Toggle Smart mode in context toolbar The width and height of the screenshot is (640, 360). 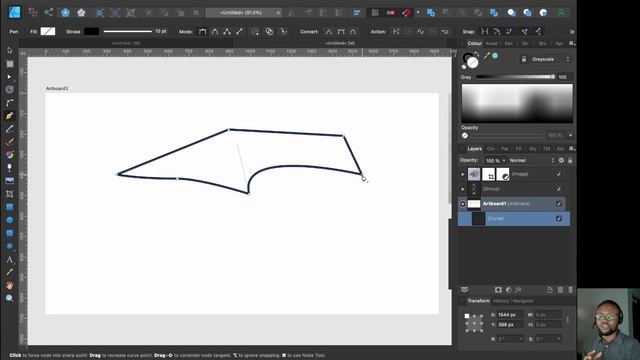pos(215,31)
